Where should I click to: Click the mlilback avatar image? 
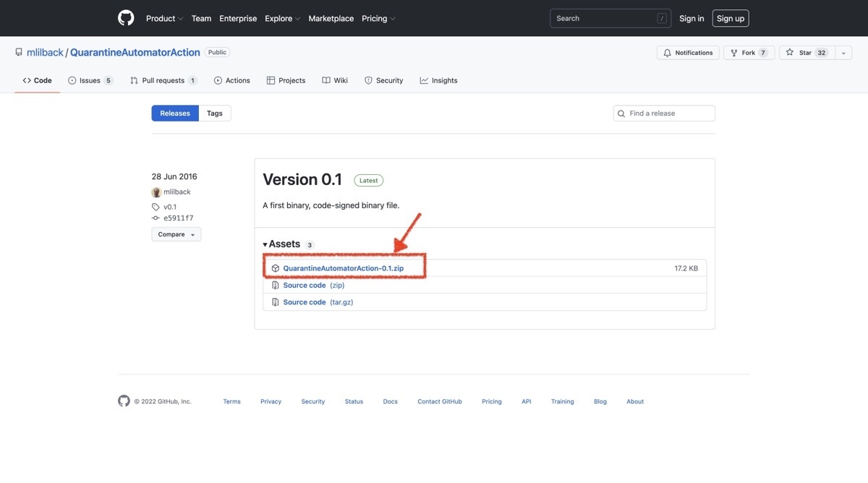[156, 192]
